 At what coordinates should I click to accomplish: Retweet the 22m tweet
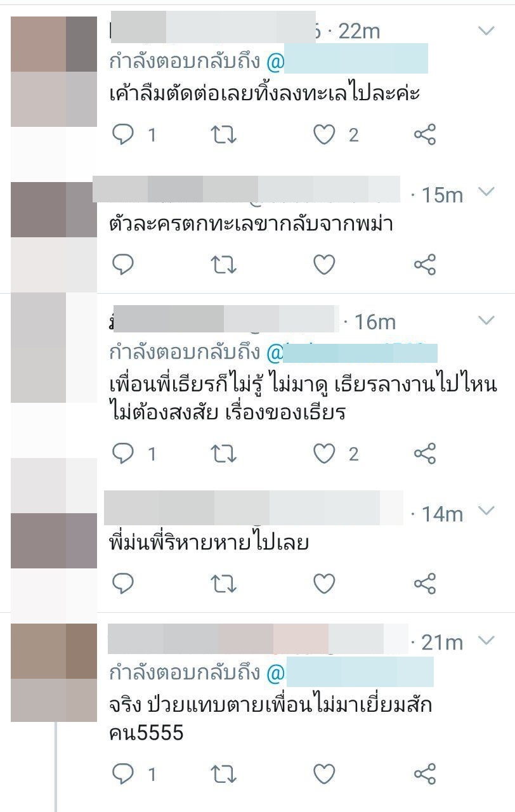[x=223, y=134]
